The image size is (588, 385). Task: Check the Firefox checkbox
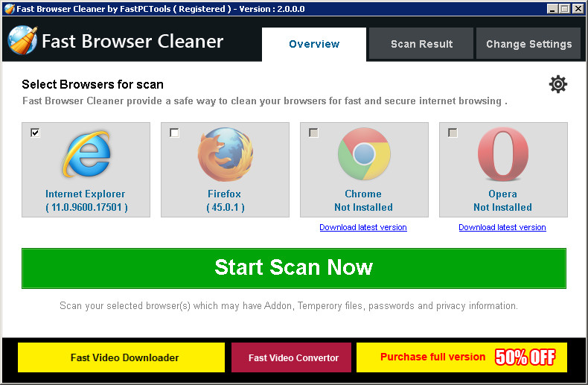(x=174, y=133)
